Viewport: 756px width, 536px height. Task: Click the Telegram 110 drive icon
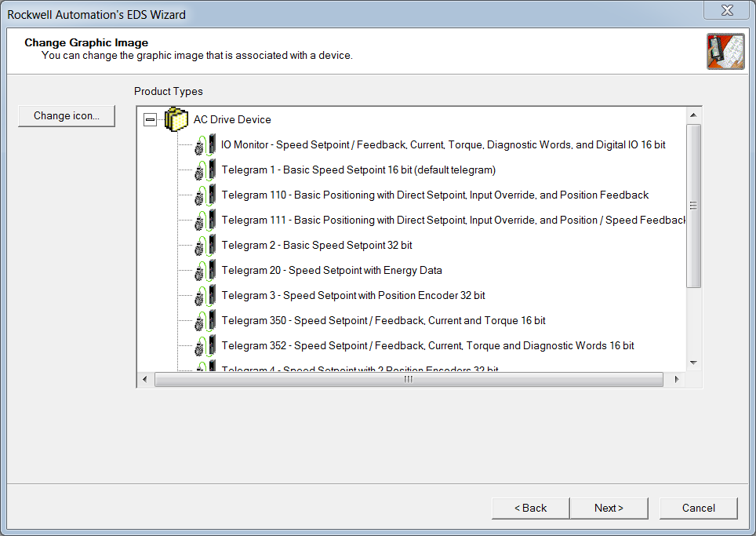[x=205, y=195]
